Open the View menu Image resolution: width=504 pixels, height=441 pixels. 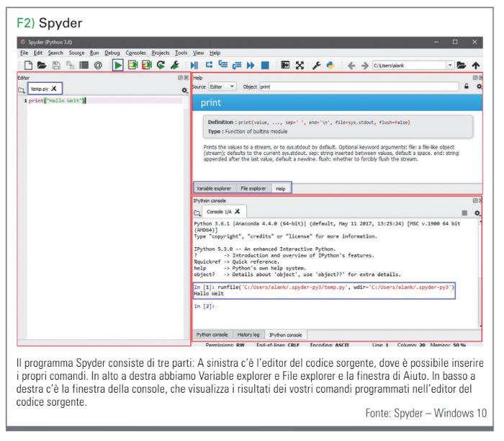[x=198, y=53]
